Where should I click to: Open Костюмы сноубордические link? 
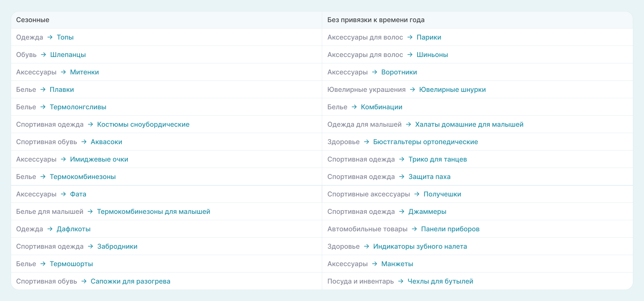click(x=143, y=124)
